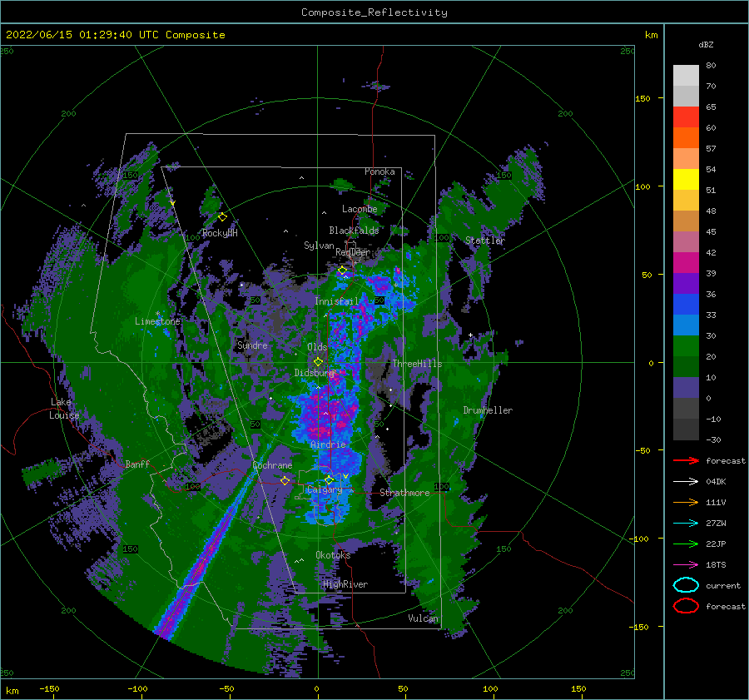This screenshot has height=700, width=749.
Task: Click the yellow diamond marker at Olds radar center
Action: point(318,362)
